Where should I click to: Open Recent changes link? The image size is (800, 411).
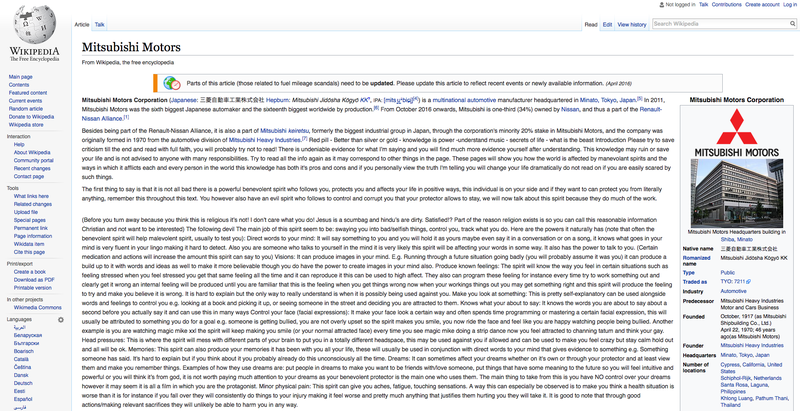[x=32, y=168]
